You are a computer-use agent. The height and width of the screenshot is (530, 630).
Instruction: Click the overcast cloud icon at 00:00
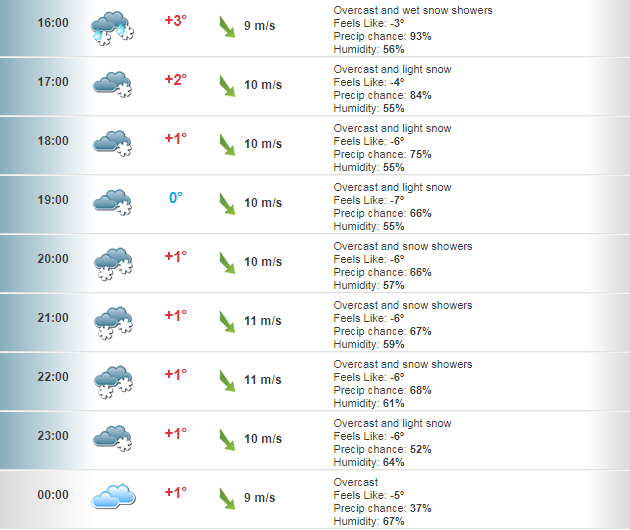tap(113, 496)
